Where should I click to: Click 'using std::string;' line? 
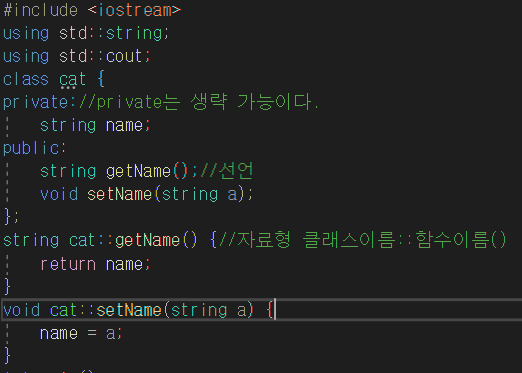[86, 33]
